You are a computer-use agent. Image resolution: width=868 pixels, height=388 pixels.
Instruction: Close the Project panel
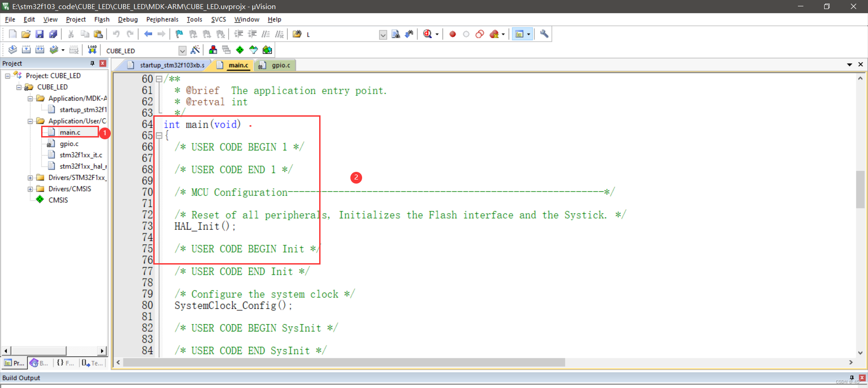tap(103, 63)
